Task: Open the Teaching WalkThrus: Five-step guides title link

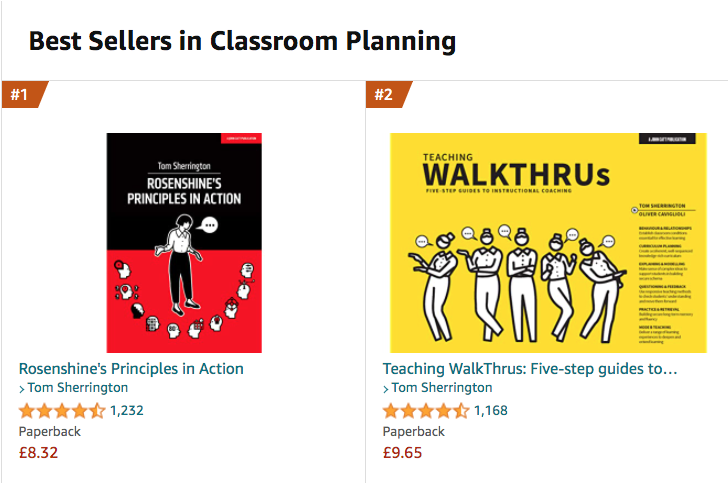Action: (x=530, y=369)
